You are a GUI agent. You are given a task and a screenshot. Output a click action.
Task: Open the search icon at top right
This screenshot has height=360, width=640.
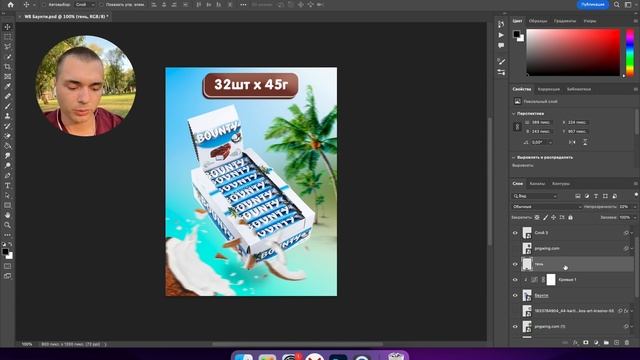(617, 4)
